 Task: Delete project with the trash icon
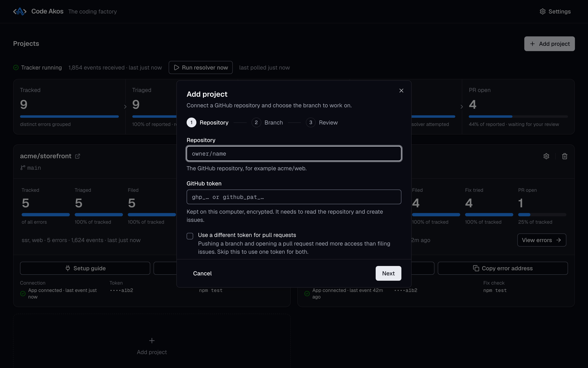[565, 156]
